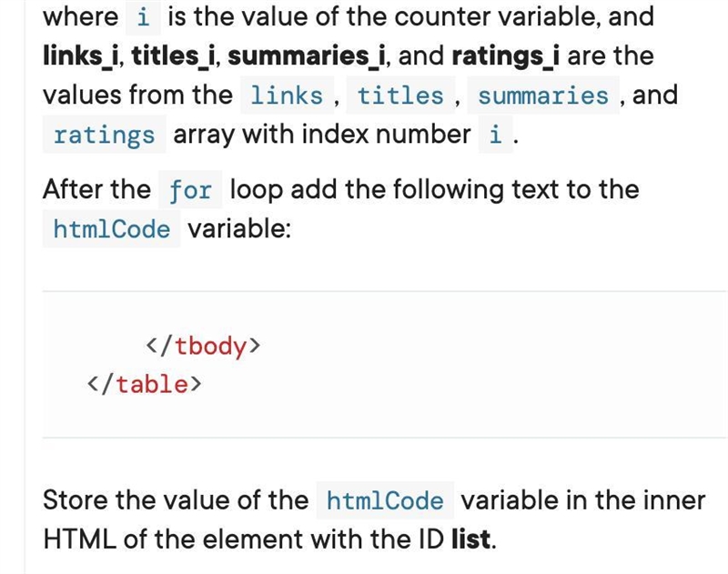The width and height of the screenshot is (728, 574).
Task: Click the 'ratings' inline code snippet
Action: (x=104, y=135)
